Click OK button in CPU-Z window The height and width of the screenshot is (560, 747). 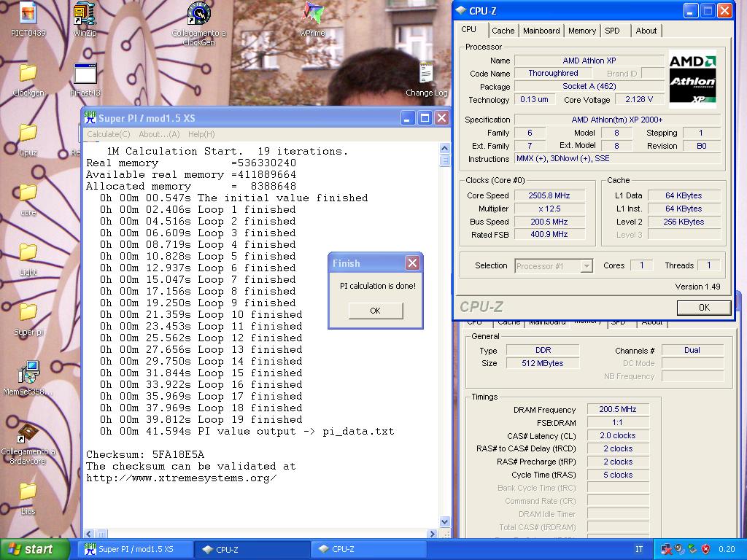click(x=704, y=308)
